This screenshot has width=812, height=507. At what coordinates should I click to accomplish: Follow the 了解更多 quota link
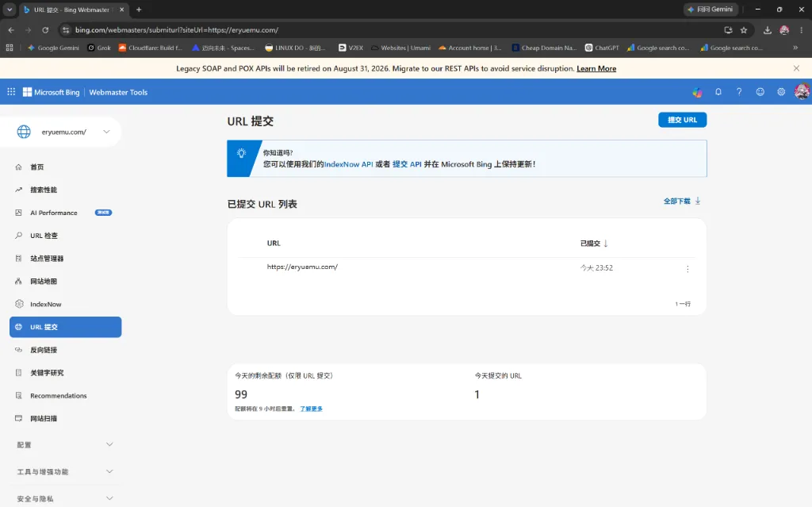[x=311, y=409]
